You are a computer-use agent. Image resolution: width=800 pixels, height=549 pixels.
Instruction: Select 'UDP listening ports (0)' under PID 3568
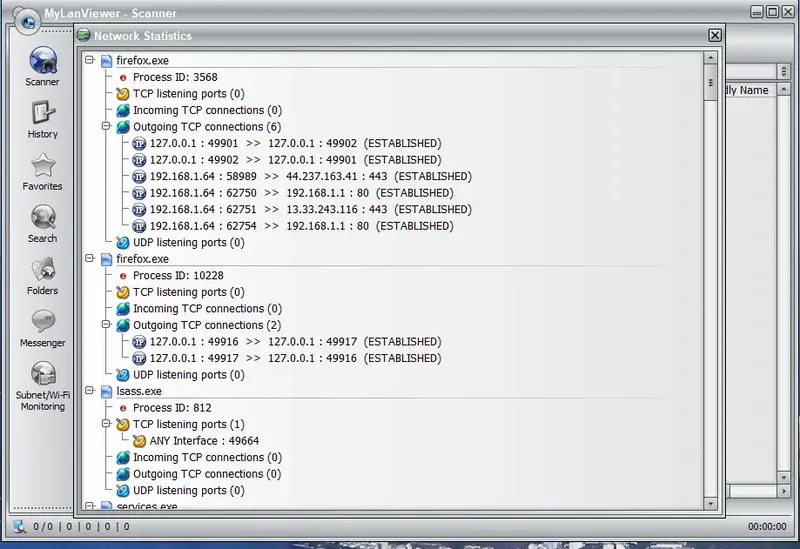click(189, 242)
